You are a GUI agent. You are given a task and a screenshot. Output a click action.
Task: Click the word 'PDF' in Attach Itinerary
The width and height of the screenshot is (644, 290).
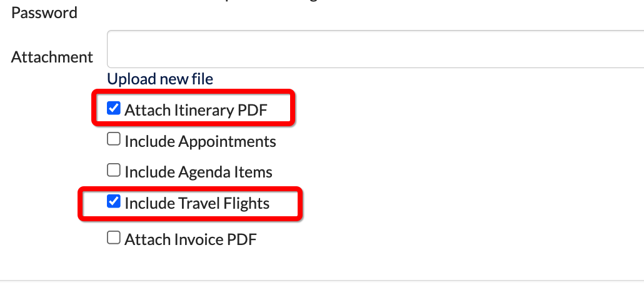(x=253, y=110)
